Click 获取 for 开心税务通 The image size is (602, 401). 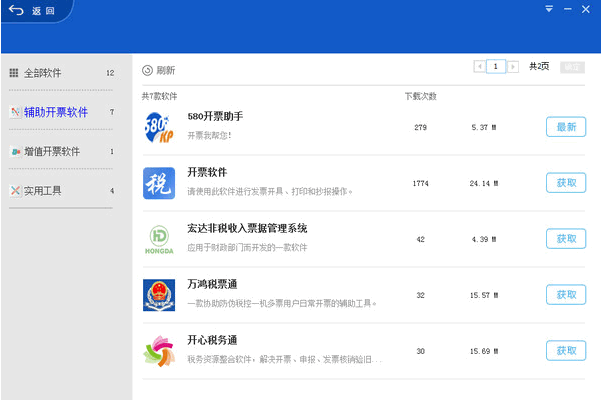coord(566,351)
